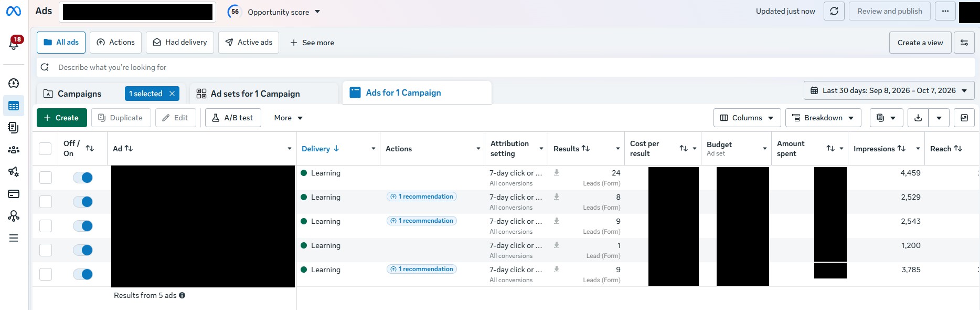Open Billing card icon in sidebar

(14, 194)
